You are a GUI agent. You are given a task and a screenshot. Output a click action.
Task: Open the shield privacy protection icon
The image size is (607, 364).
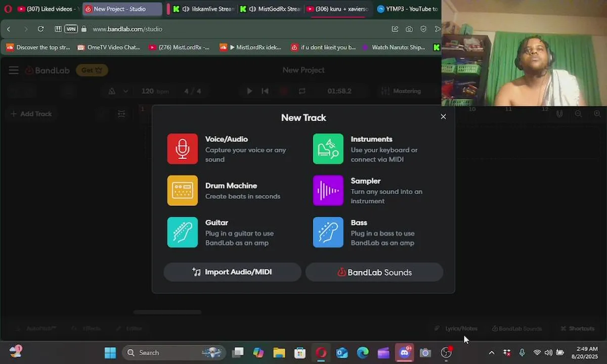(x=423, y=29)
